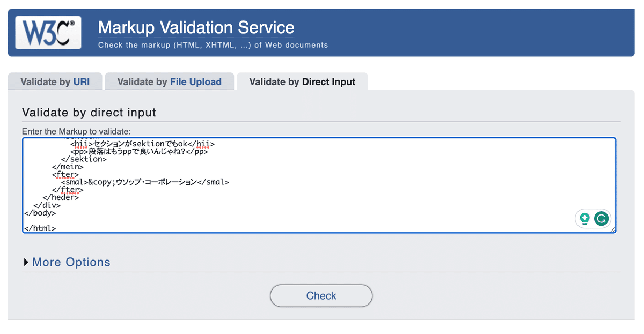Viewport: 644px width, 334px height.
Task: Expand the More Options disclosure triangle
Action: [26, 262]
